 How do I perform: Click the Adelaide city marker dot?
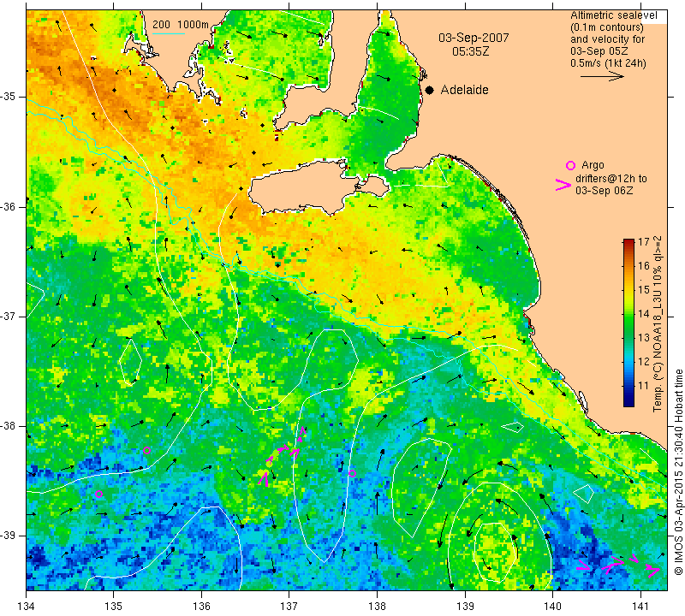pyautogui.click(x=430, y=90)
